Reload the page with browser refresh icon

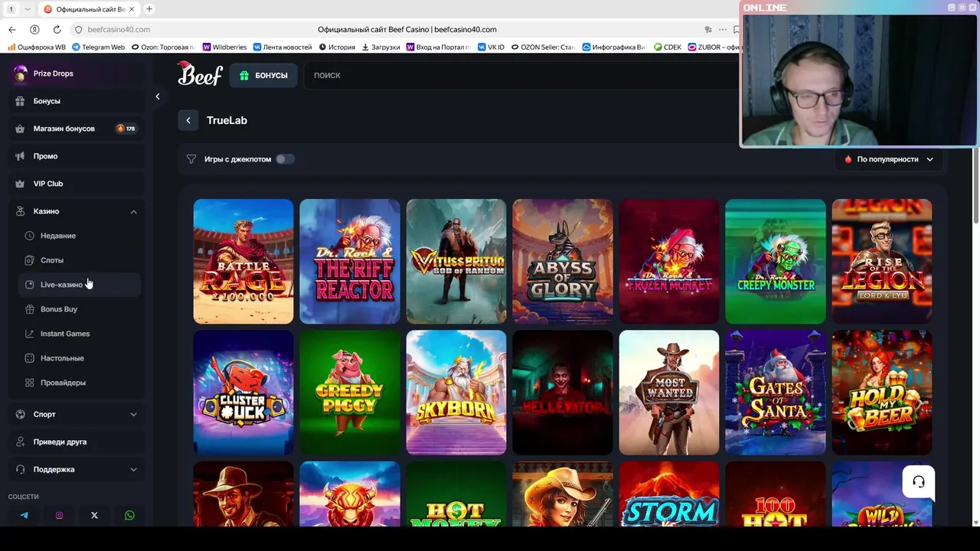[57, 29]
